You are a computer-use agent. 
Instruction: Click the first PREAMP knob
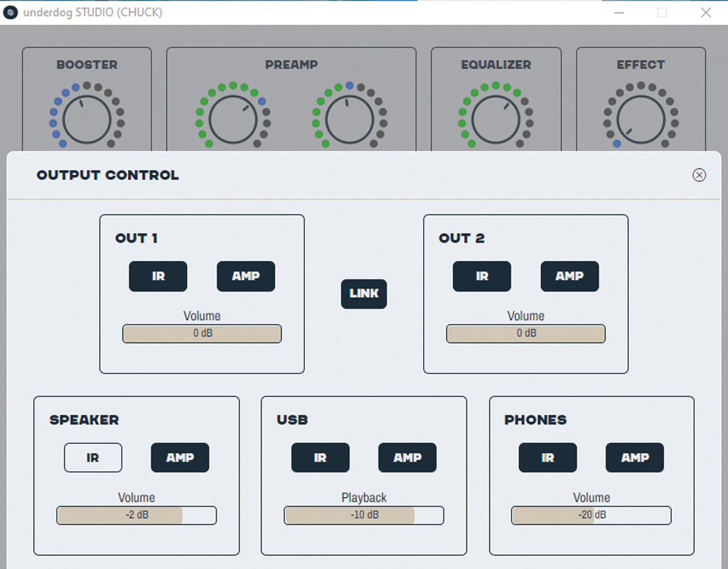233,119
